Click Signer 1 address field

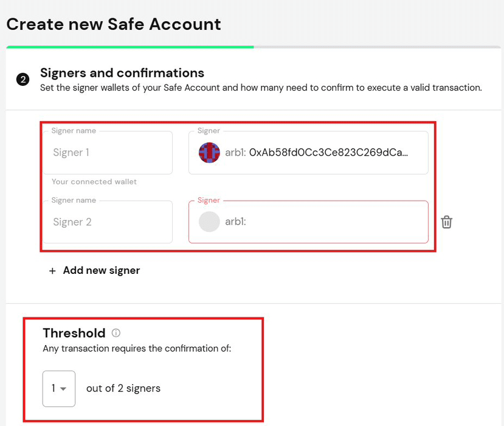point(308,153)
